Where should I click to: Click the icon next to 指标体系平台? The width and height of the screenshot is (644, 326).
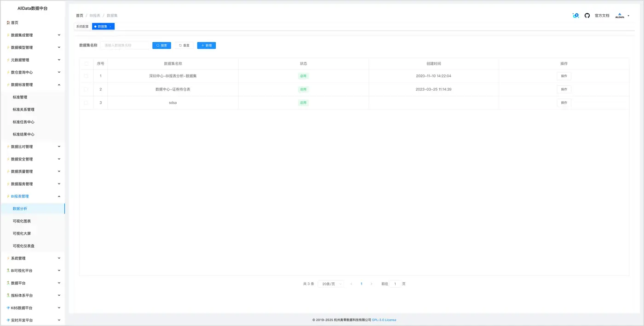tap(8, 295)
